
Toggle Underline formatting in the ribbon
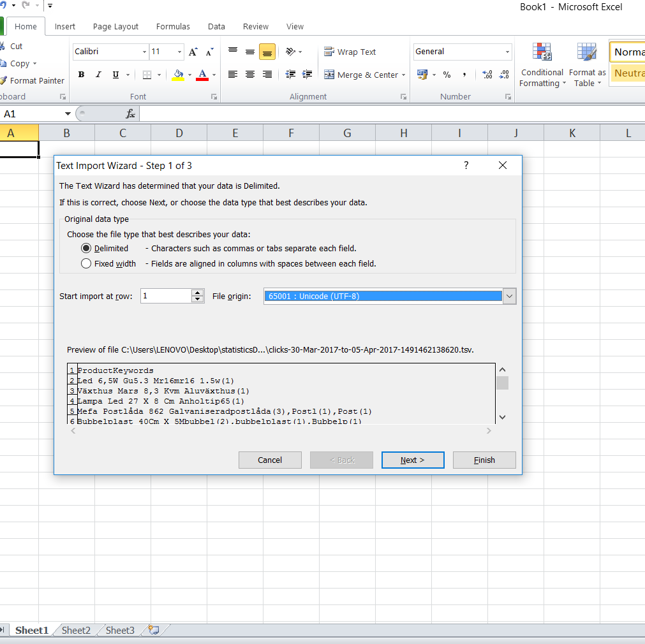click(115, 75)
